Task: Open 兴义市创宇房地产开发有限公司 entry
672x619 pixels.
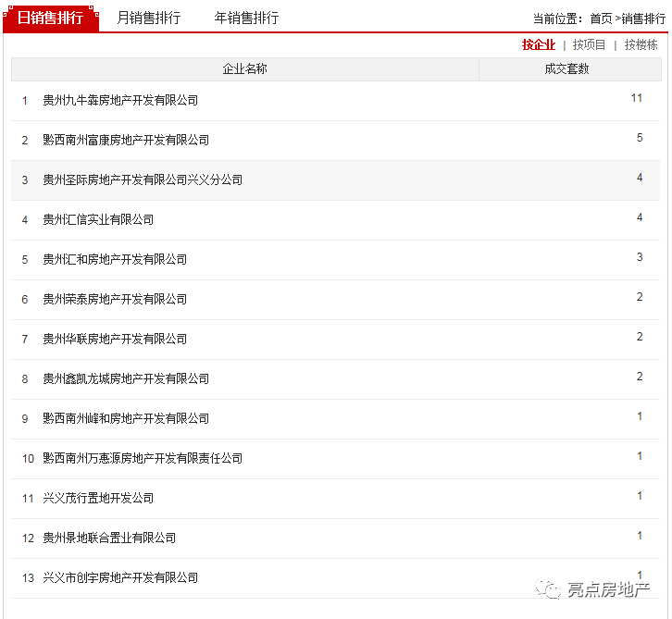Action: tap(120, 578)
